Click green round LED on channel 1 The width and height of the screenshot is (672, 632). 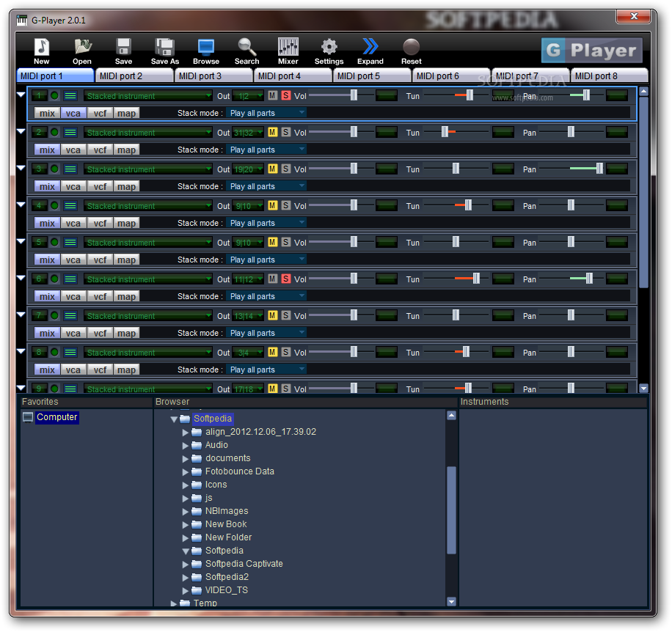(x=54, y=96)
